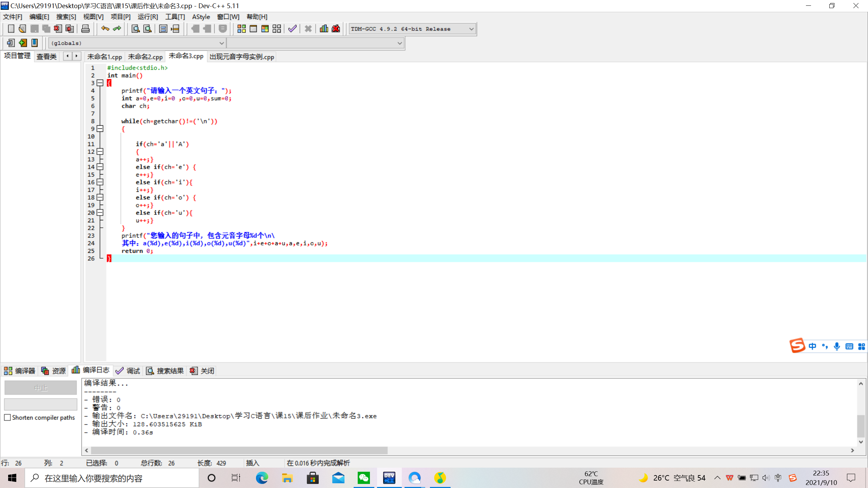Collapse the fold marker at line 14
This screenshot has width=868, height=488.
tap(100, 167)
